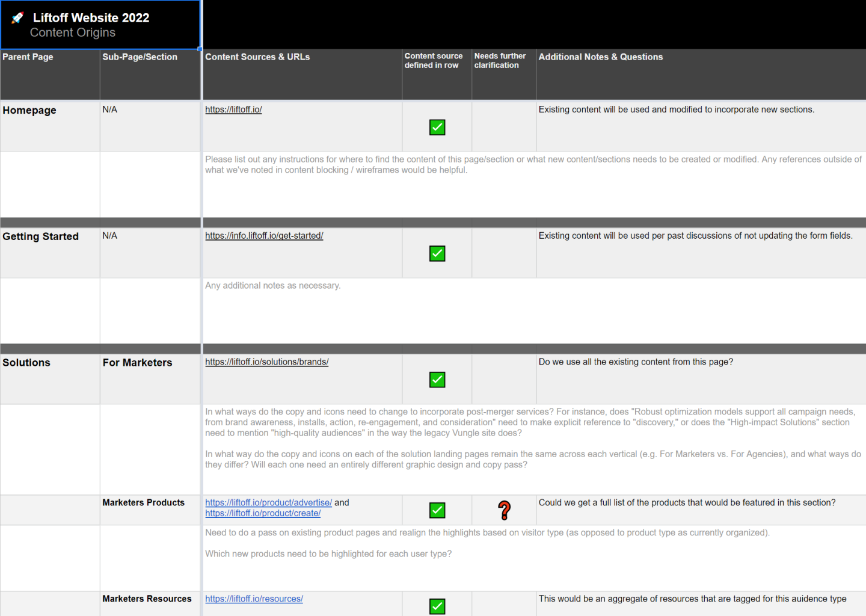Viewport: 866px width, 616px height.
Task: Select the 'Any additional notes as necessary' text
Action: [273, 286]
